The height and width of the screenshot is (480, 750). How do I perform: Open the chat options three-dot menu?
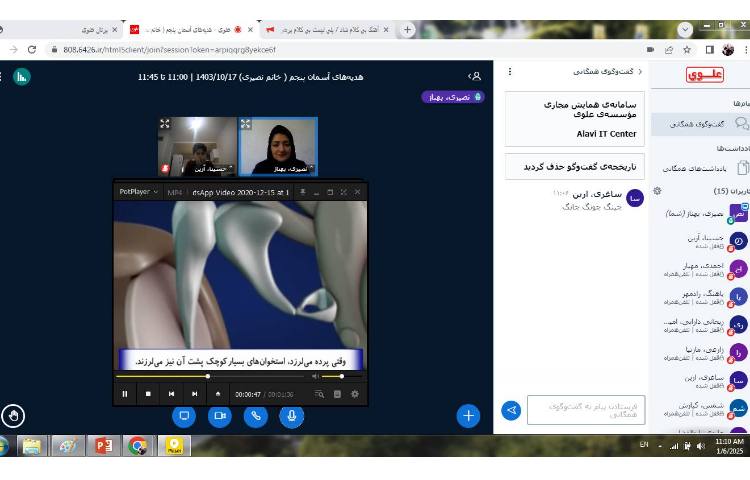[510, 72]
